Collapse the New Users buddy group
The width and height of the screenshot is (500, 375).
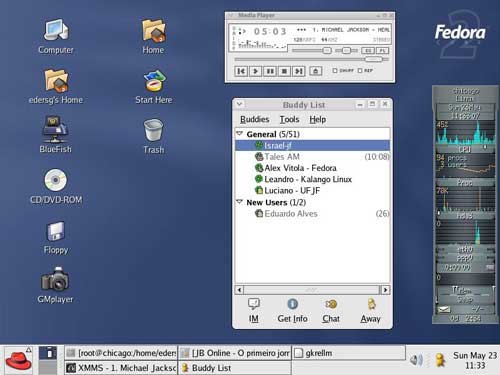click(x=239, y=202)
